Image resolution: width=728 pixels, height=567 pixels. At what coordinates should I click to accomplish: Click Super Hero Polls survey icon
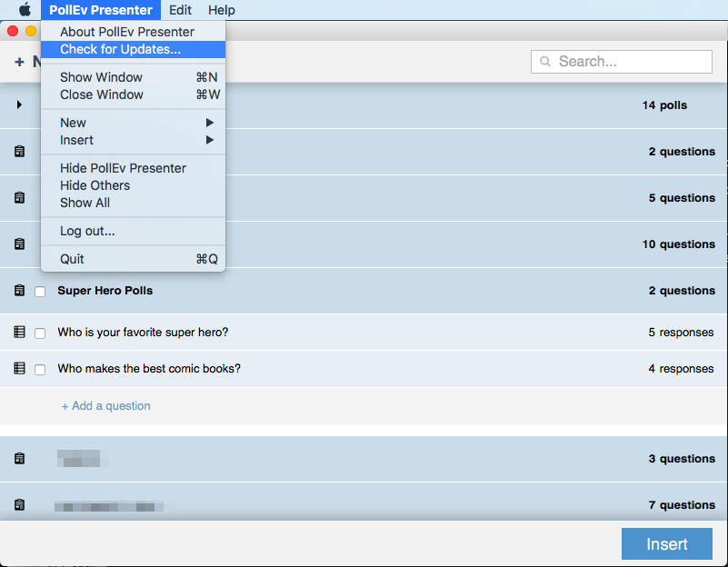click(x=19, y=291)
